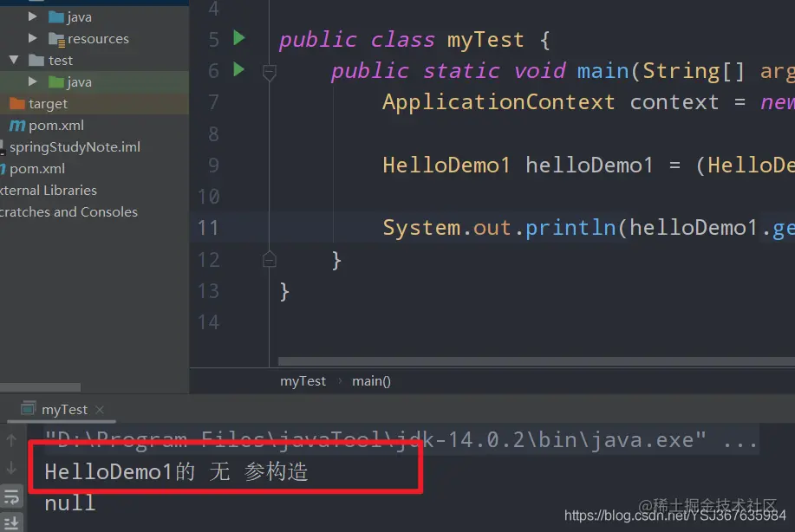Select the resources folder icon
The height and width of the screenshot is (532, 795).
click(x=56, y=39)
